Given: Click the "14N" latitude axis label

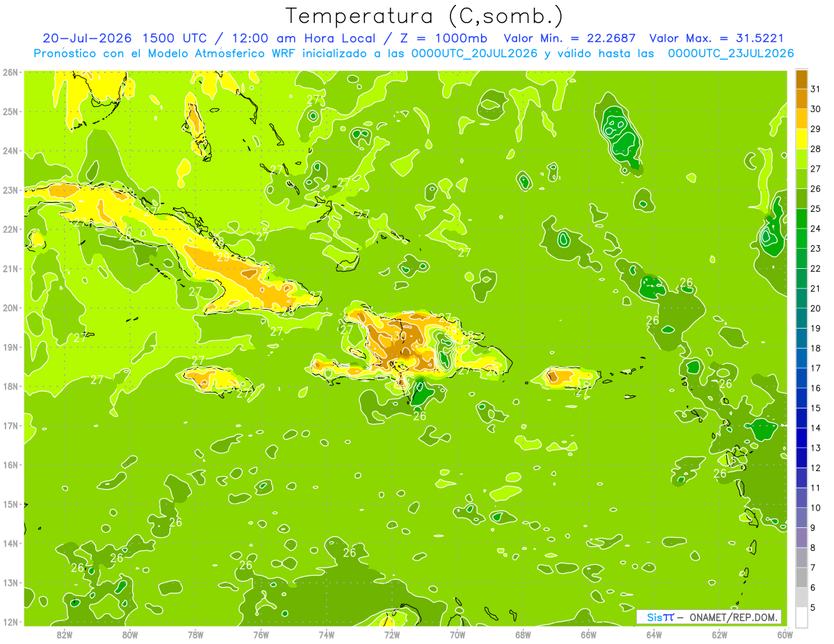Looking at the screenshot, I should 10,543.
